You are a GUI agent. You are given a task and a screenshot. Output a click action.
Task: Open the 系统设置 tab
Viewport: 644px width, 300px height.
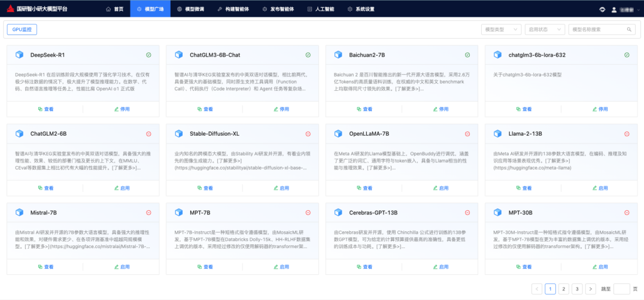coord(361,8)
